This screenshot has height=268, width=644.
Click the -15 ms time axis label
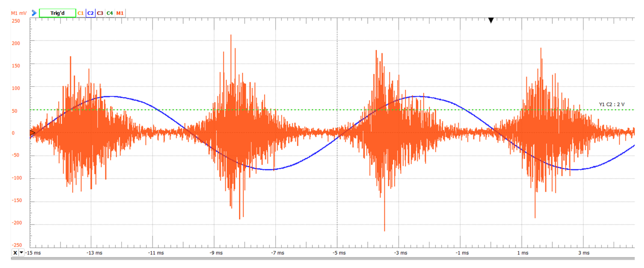[x=33, y=253]
